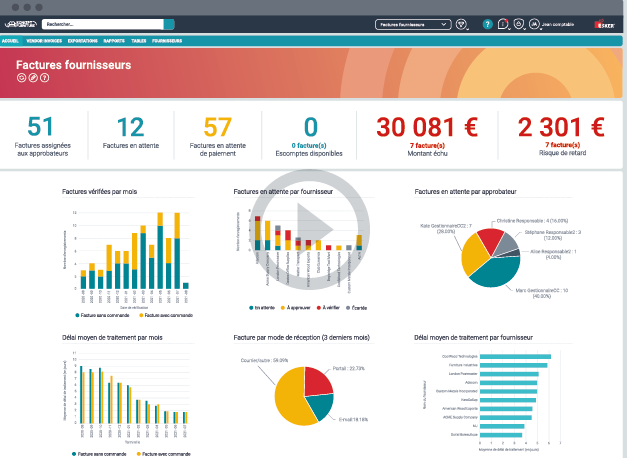Image resolution: width=627 pixels, height=458 pixels.
Task: Open the Jean comptable user menu
Action: tap(552, 24)
